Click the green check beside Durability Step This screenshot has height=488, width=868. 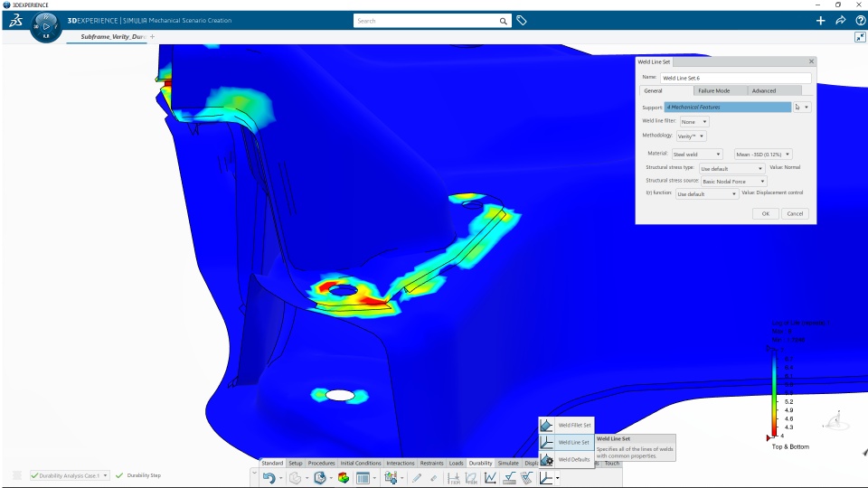[119, 475]
